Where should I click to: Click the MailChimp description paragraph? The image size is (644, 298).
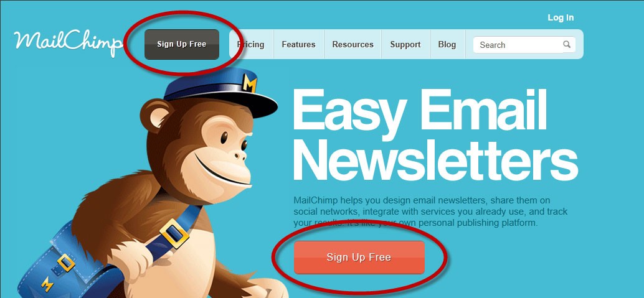click(430, 212)
